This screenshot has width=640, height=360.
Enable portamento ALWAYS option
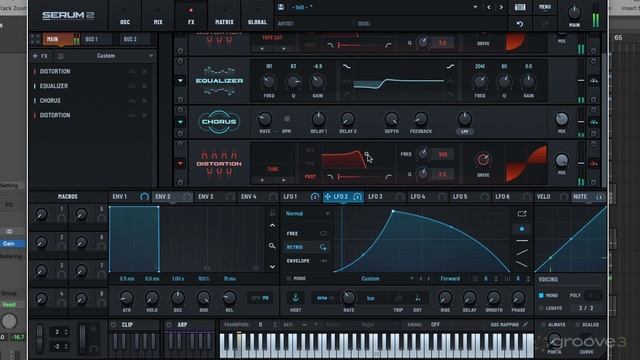point(543,324)
